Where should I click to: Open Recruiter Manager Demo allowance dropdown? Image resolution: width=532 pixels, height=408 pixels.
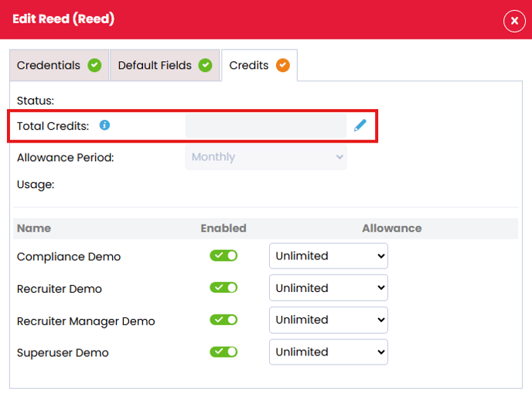[329, 320]
